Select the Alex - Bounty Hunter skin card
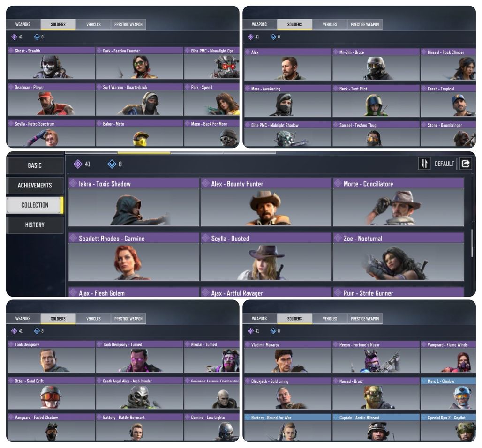 266,202
